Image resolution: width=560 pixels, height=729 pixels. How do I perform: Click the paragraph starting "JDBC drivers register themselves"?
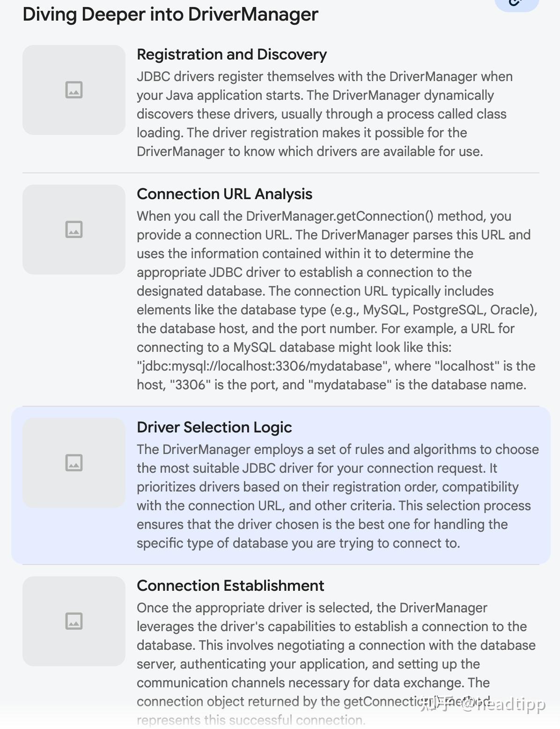324,114
